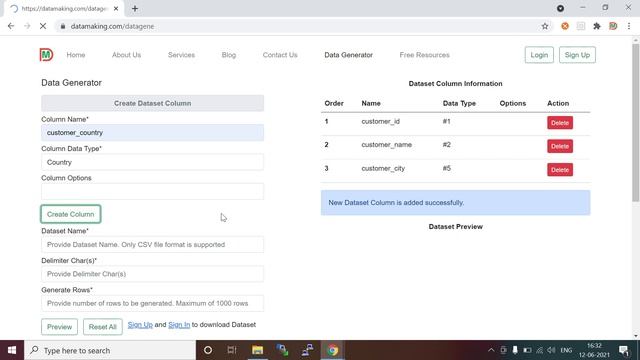Click the page vertical scrollbar
The height and width of the screenshot is (360, 640).
pos(636,122)
